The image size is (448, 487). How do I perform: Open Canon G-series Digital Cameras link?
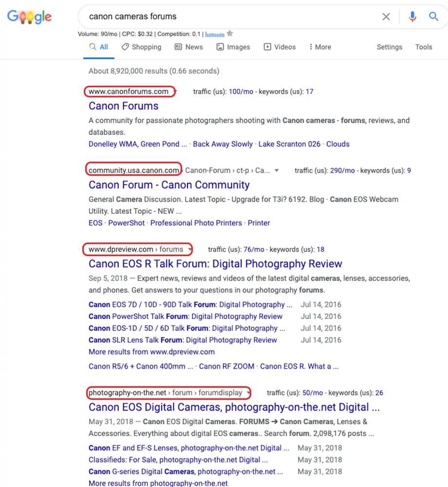click(x=186, y=472)
